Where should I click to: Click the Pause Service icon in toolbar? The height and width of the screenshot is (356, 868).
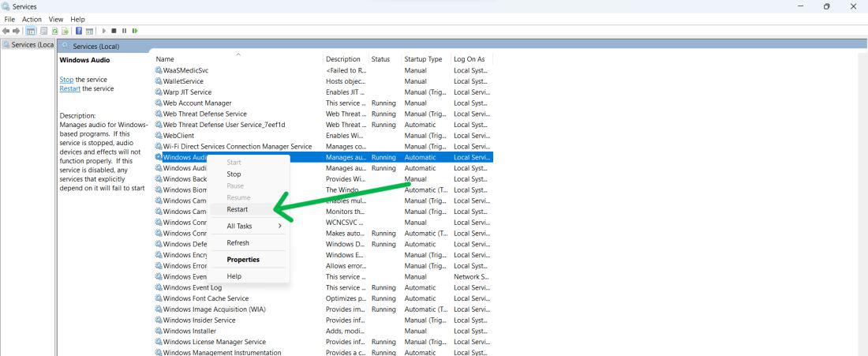pos(124,31)
